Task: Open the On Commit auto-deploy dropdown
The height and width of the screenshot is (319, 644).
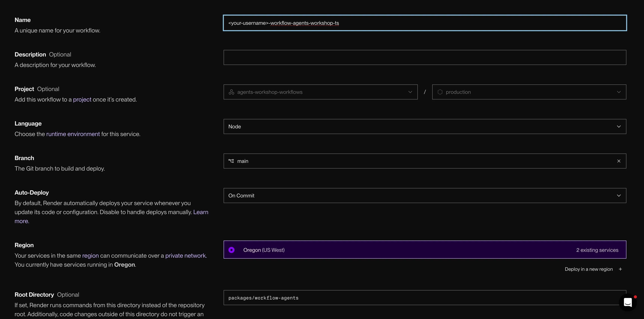Action: (x=425, y=196)
